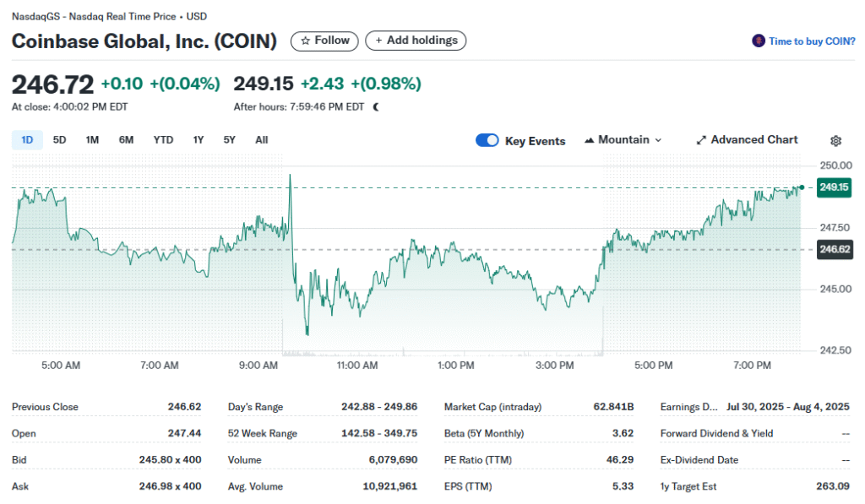
Task: Click the Bid value 245.80 x 400
Action: click(x=170, y=460)
